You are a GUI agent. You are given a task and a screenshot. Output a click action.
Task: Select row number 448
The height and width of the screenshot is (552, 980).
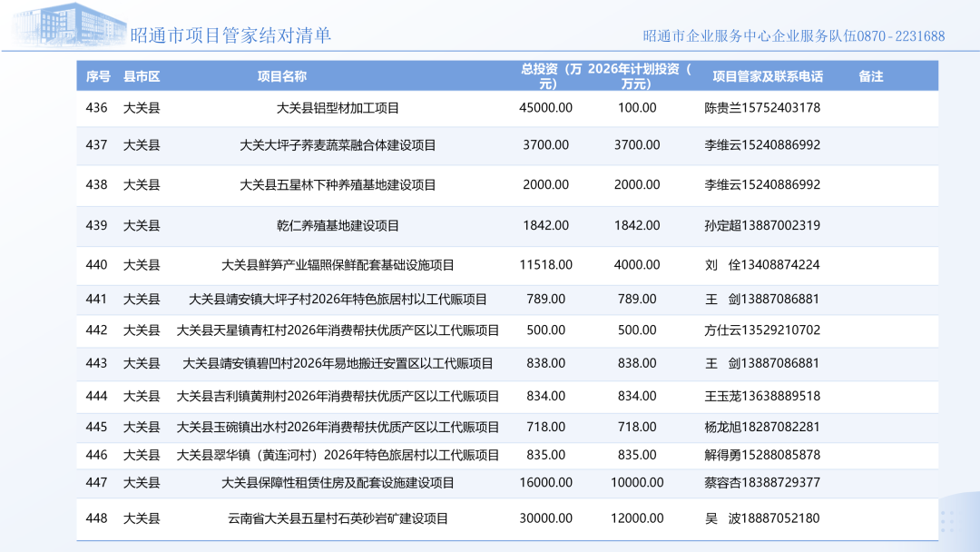coord(96,518)
